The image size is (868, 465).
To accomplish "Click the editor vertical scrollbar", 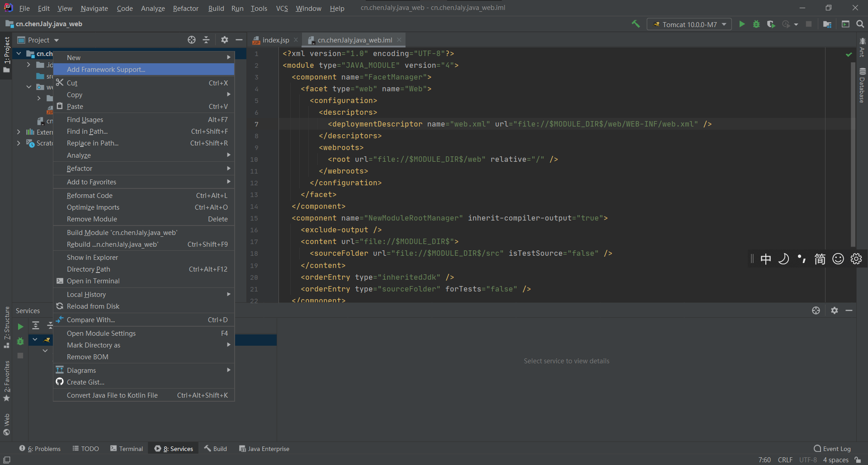I will (x=853, y=154).
